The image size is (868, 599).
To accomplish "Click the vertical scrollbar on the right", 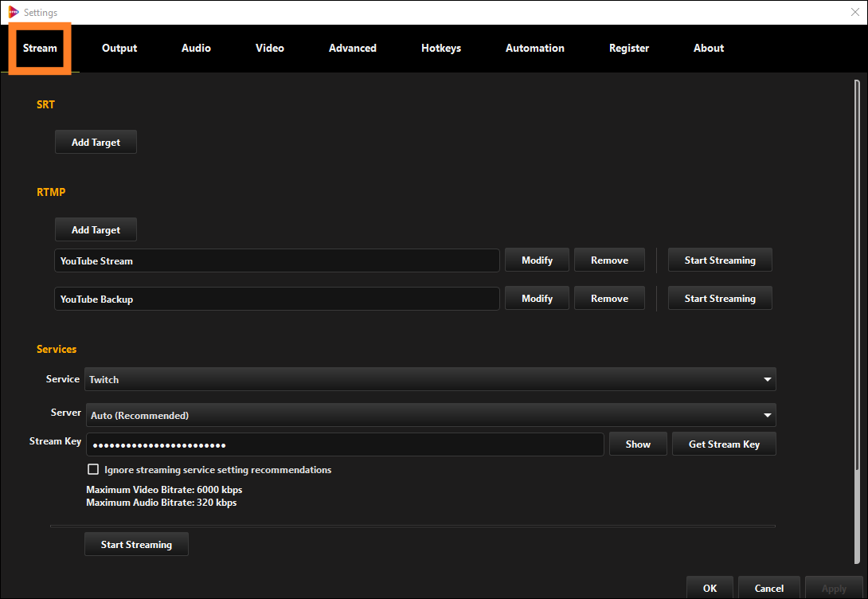I will 857,321.
